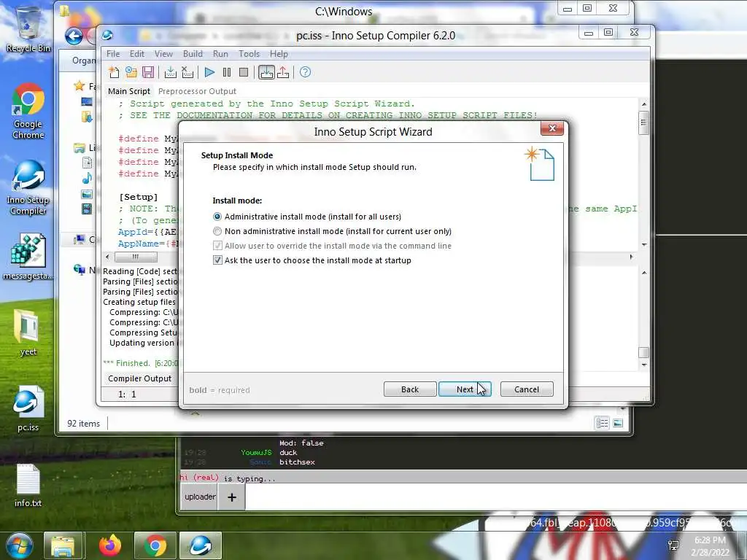The image size is (747, 560).
Task: Click Allow user to override checkbox
Action: point(217,246)
